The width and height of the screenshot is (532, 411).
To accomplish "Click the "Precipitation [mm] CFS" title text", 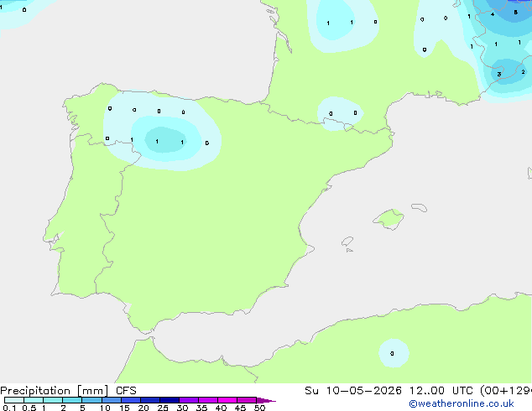I will 68,391.
